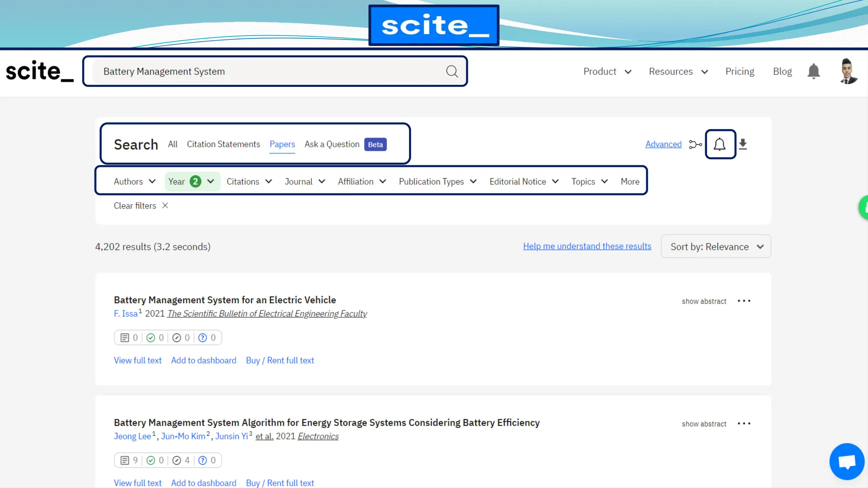Open the Journal filter dropdown
The height and width of the screenshot is (488, 868).
[305, 182]
